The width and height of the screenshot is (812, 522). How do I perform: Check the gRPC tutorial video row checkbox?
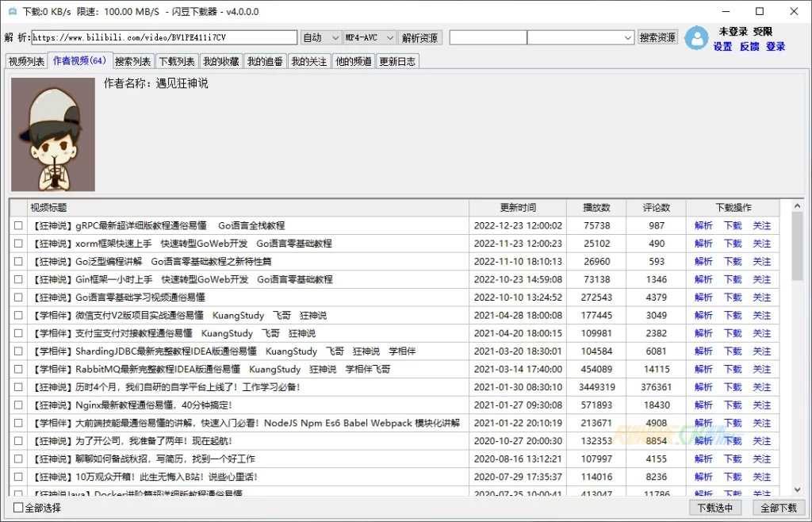[18, 226]
